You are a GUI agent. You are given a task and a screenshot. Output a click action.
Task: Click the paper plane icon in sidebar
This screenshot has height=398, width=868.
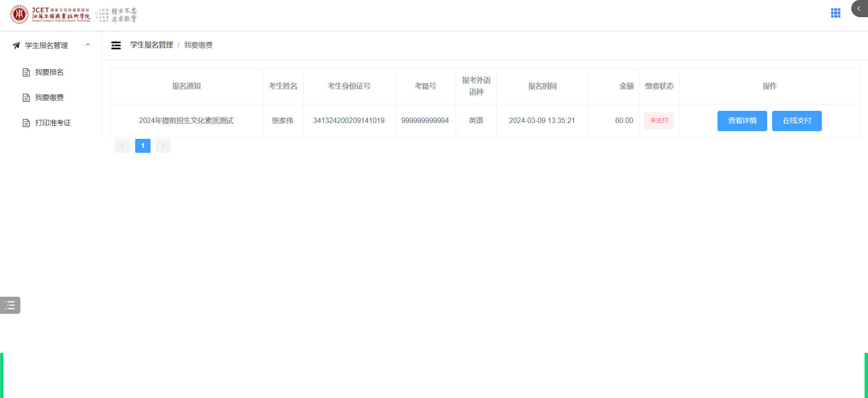pyautogui.click(x=16, y=45)
